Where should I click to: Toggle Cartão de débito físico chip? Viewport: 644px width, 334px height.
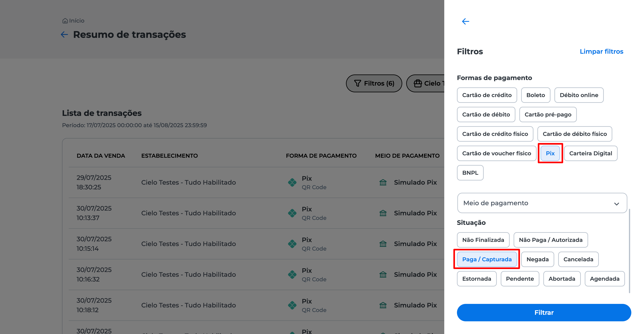coord(574,134)
